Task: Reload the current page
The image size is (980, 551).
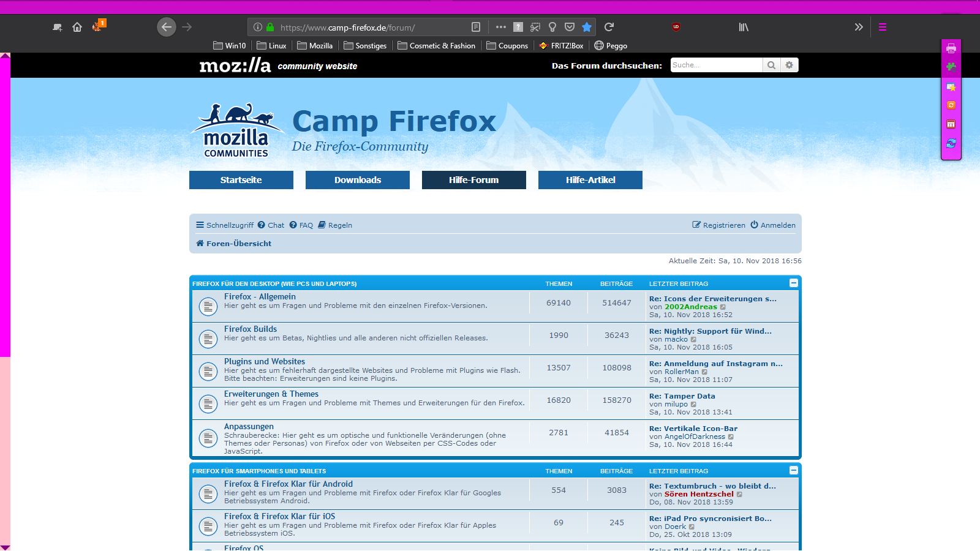Action: point(609,27)
